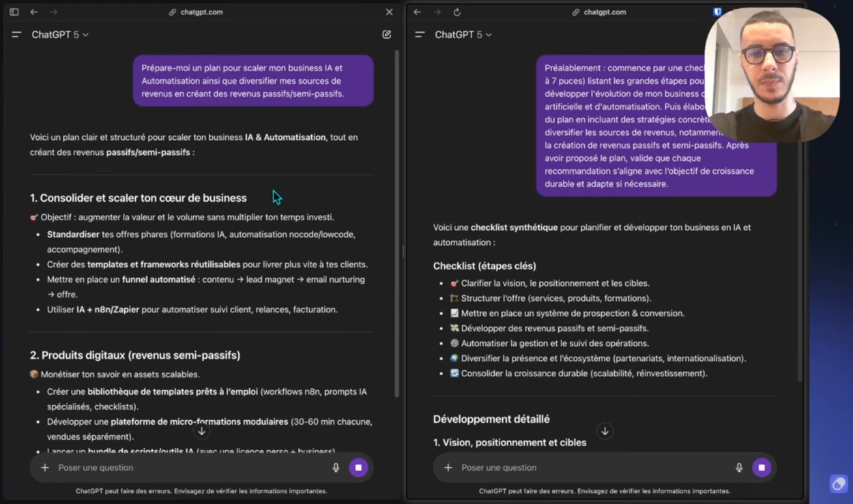Viewport: 853px width, 504px height.
Task: Click the plus attachment icon in the right composer
Action: pyautogui.click(x=448, y=467)
